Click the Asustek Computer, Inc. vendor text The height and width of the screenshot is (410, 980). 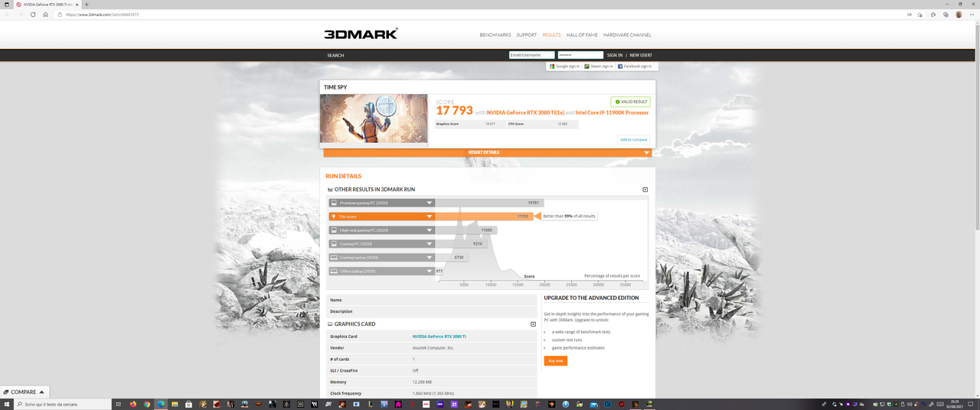[x=433, y=348]
